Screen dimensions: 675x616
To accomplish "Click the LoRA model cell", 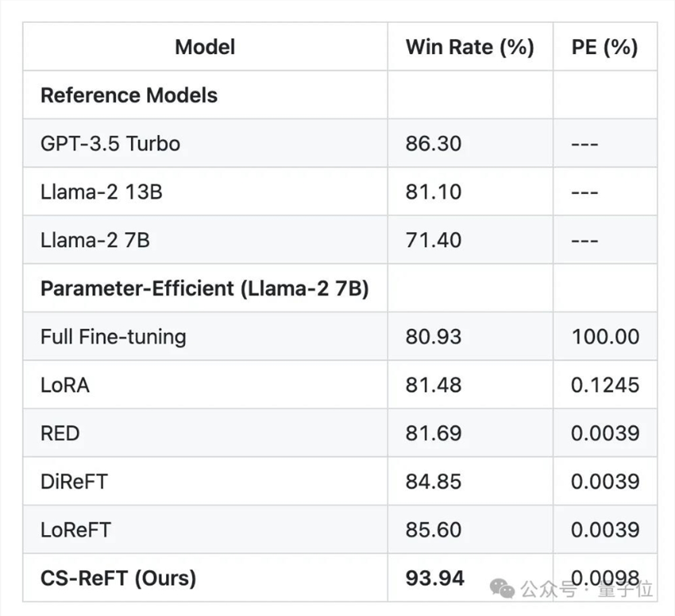I will tap(65, 384).
